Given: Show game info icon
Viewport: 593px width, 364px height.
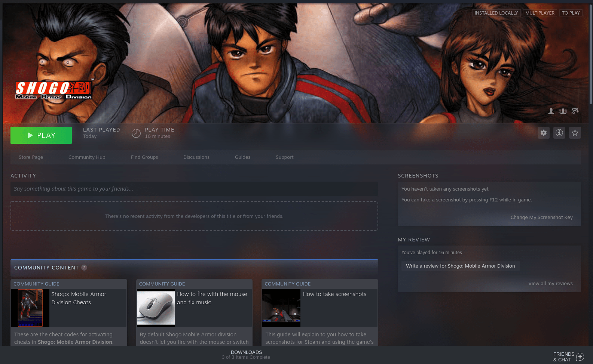Looking at the screenshot, I should [x=559, y=133].
